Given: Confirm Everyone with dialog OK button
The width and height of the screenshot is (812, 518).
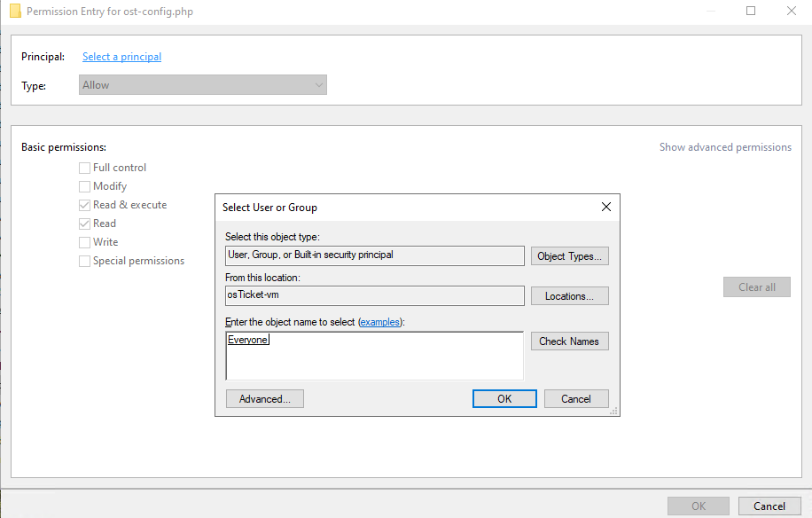Looking at the screenshot, I should tap(504, 399).
